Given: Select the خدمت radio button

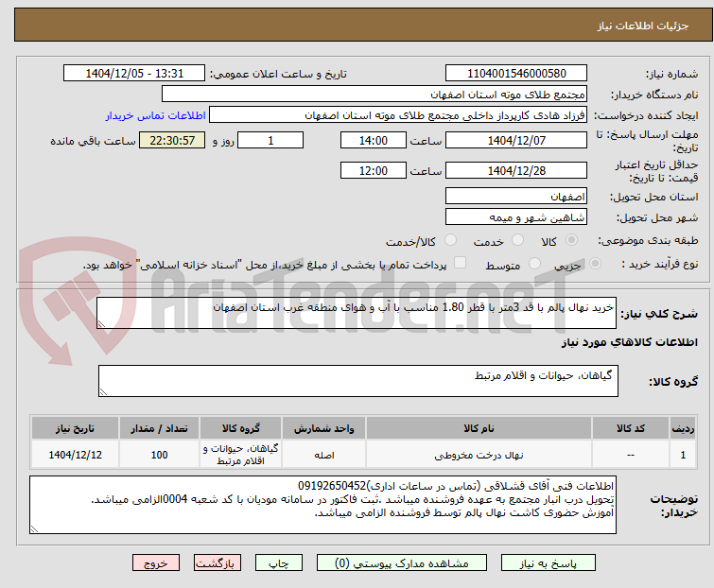Looking at the screenshot, I should coord(517,240).
